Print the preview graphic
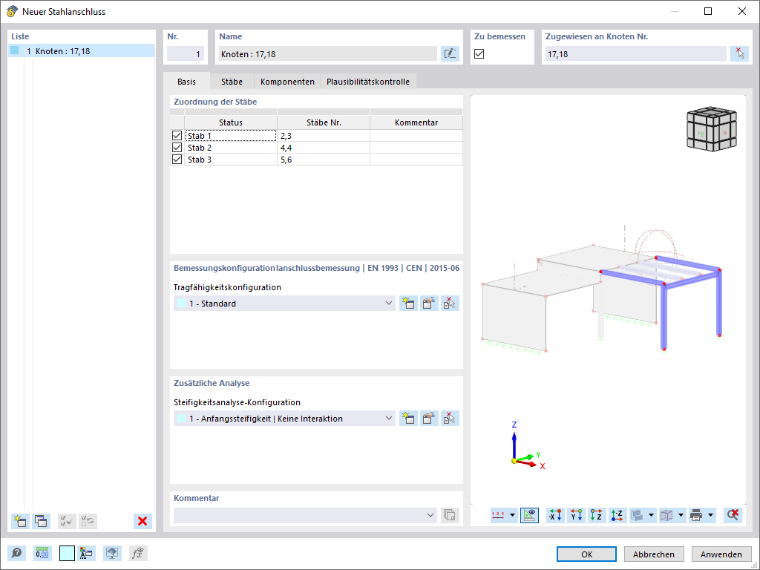The width and height of the screenshot is (760, 570). pyautogui.click(x=697, y=515)
